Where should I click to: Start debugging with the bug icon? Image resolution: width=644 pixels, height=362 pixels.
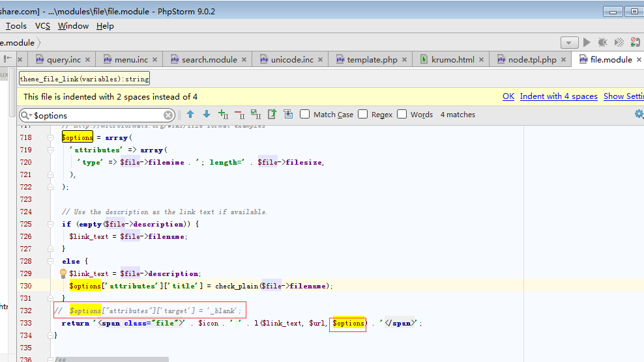pos(603,42)
